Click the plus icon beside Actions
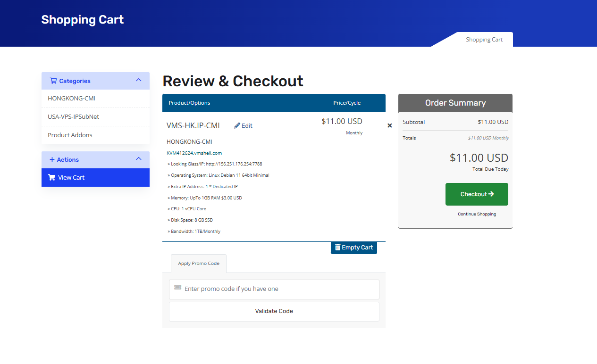 tap(52, 159)
